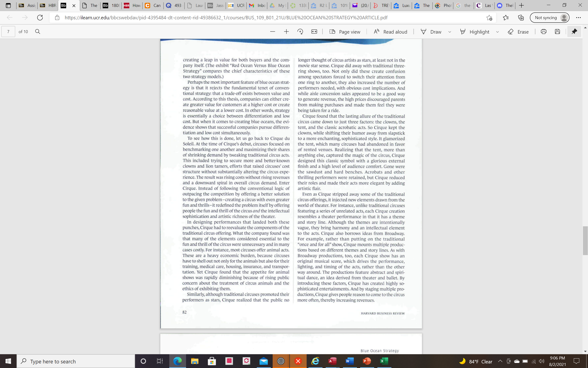Switch to the How HBR tab
This screenshot has width=588, height=368.
pyautogui.click(x=132, y=5)
